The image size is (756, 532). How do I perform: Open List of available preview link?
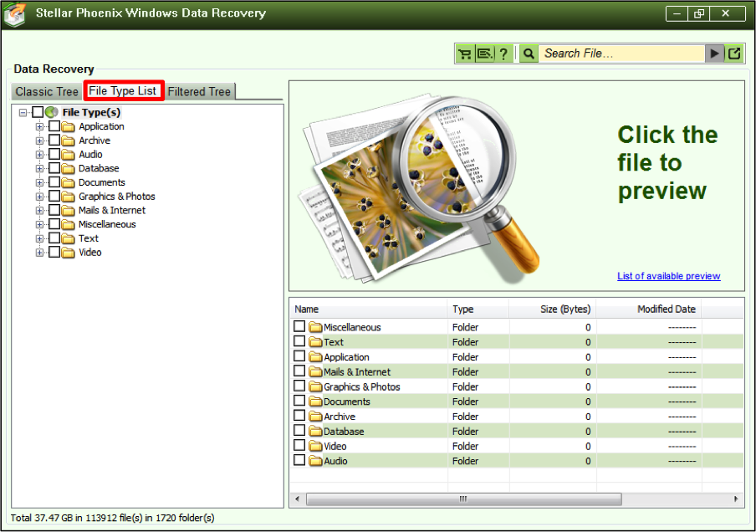coord(669,276)
